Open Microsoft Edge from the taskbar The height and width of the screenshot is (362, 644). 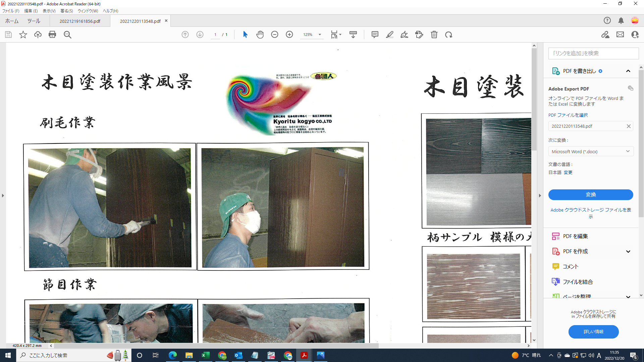[x=173, y=355]
